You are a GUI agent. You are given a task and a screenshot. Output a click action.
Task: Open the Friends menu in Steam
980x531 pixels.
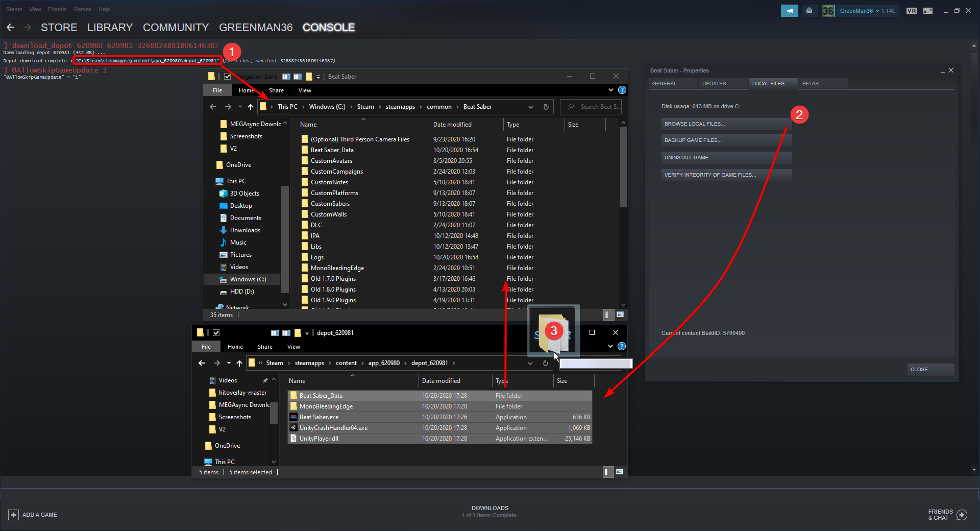point(57,9)
